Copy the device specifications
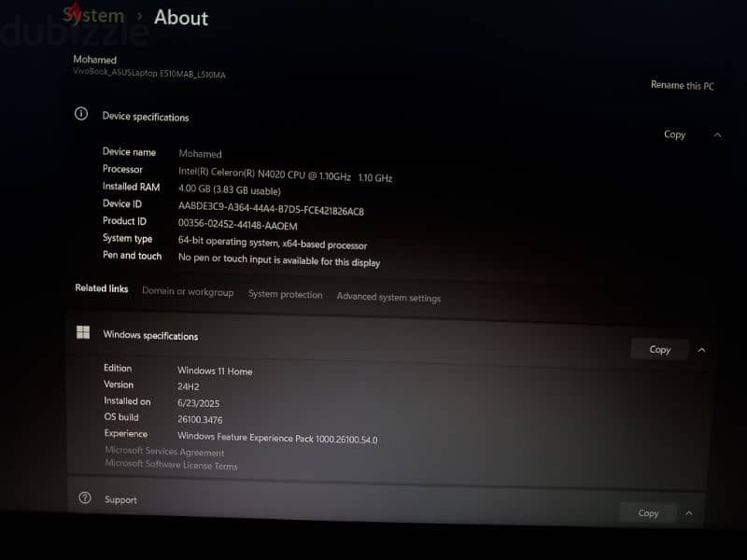 tap(674, 134)
